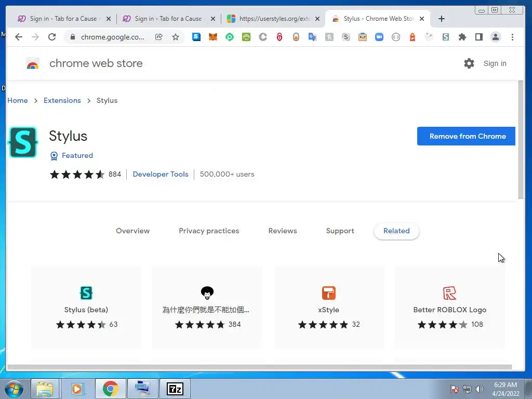Click the forward navigation arrow
532x399 pixels.
click(35, 37)
